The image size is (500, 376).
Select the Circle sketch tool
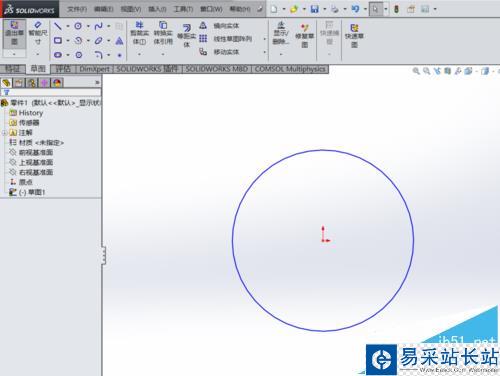pyautogui.click(x=78, y=26)
